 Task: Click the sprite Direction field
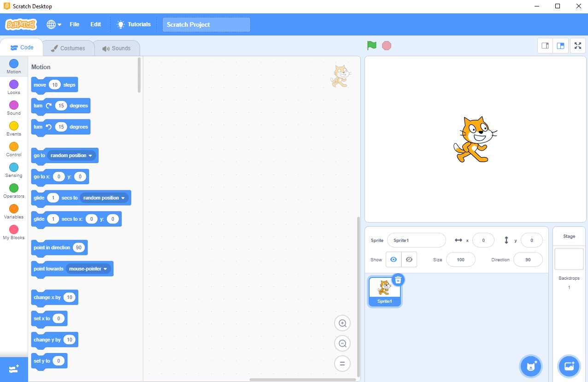click(x=528, y=259)
